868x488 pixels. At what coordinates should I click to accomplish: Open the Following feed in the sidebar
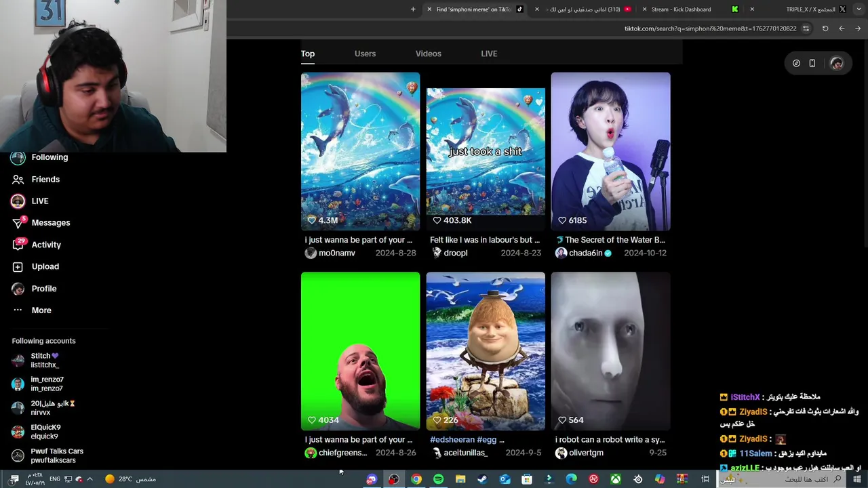(x=41, y=157)
